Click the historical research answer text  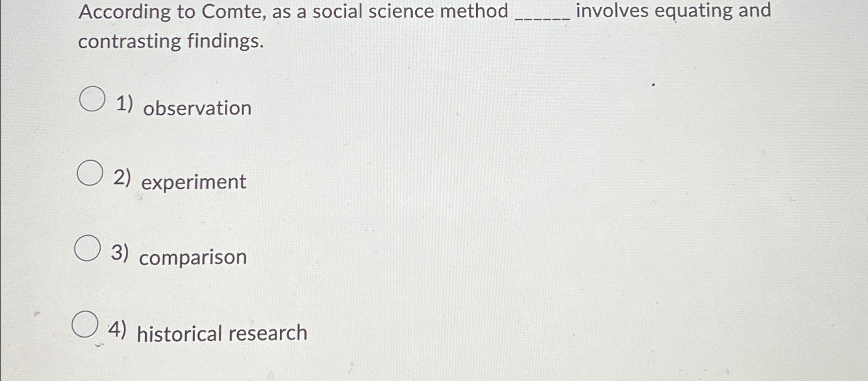tap(222, 333)
